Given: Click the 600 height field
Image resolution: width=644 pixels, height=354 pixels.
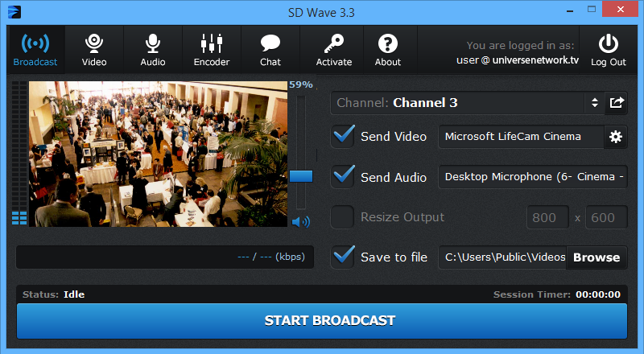Looking at the screenshot, I should pyautogui.click(x=606, y=217).
